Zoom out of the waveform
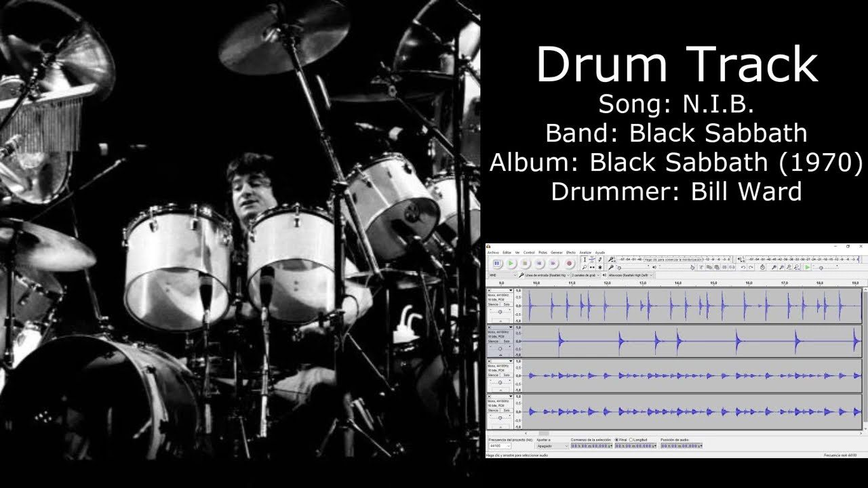 pyautogui.click(x=781, y=267)
